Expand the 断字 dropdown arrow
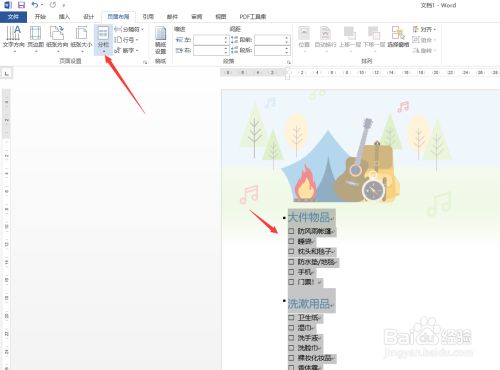The image size is (500, 370). coord(137,51)
